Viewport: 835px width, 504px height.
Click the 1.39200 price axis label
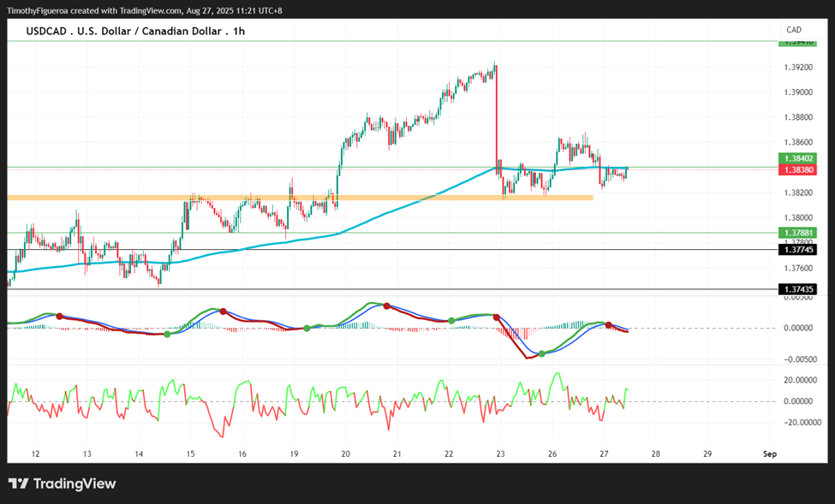point(798,67)
